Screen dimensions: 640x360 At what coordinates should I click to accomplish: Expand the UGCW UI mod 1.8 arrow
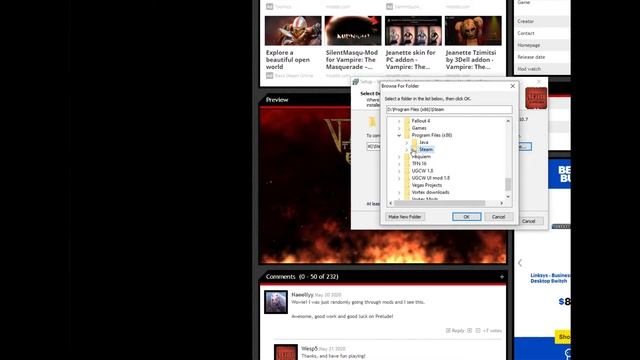(x=399, y=178)
